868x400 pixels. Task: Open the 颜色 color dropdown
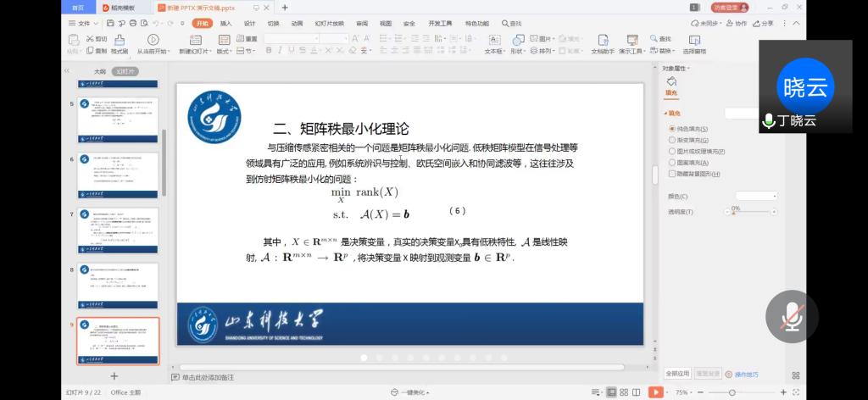(x=750, y=196)
